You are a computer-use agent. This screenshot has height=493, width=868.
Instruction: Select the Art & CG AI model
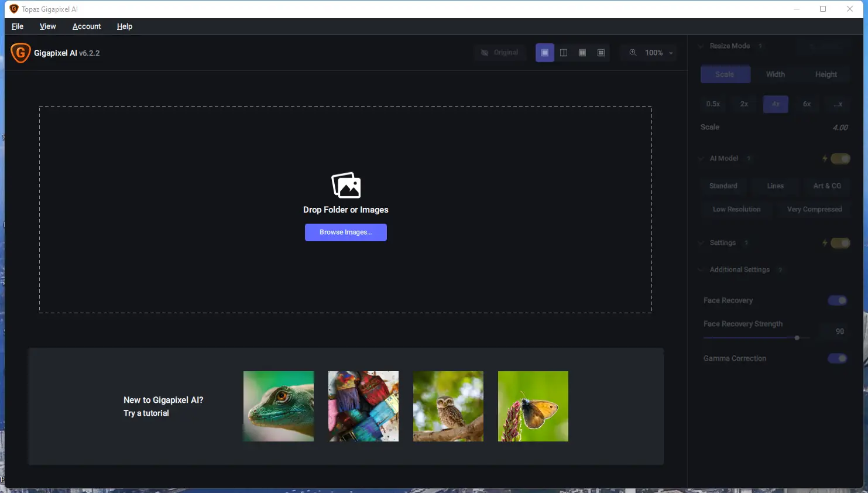click(827, 186)
